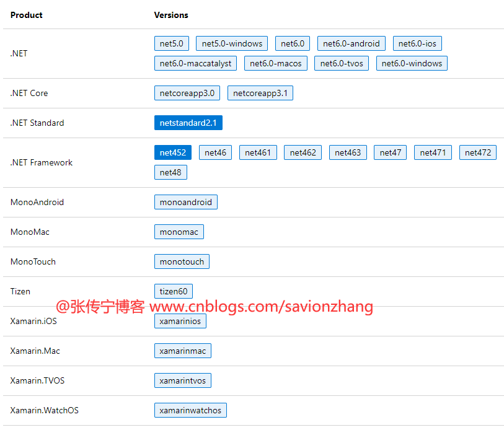This screenshot has height=430, width=504.
Task: Open the cnblogs.com/savionzhang watermark link
Action: (261, 307)
